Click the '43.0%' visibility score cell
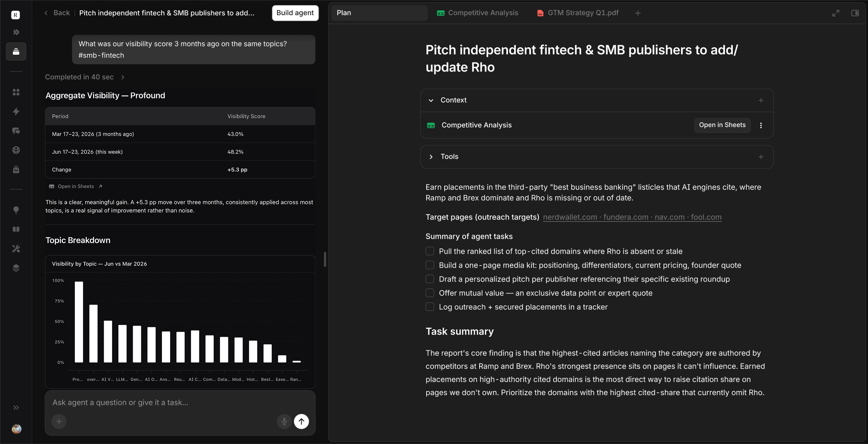 [x=235, y=134]
